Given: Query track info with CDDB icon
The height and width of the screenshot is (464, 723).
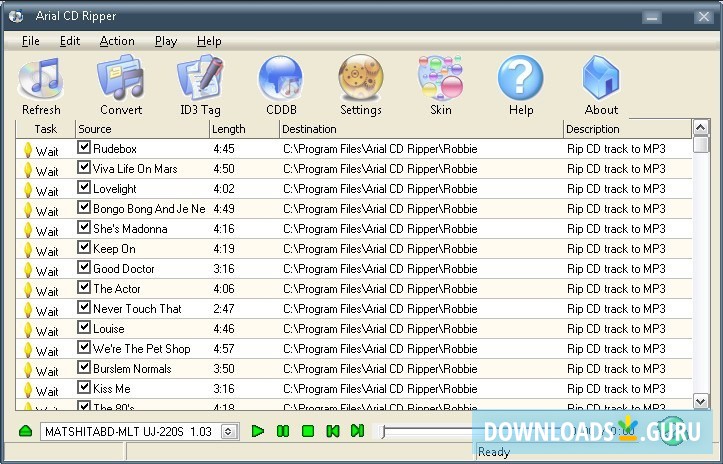Looking at the screenshot, I should coord(281,78).
